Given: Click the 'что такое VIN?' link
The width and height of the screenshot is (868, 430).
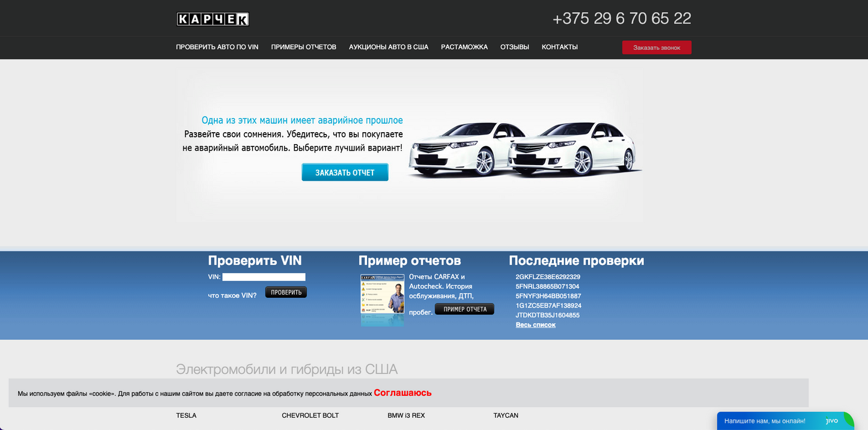Looking at the screenshot, I should pos(232,295).
